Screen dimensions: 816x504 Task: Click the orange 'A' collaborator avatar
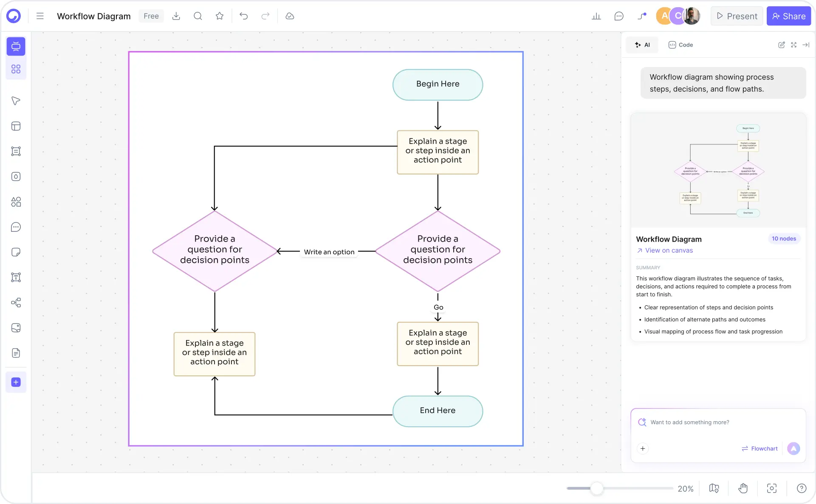(x=664, y=16)
